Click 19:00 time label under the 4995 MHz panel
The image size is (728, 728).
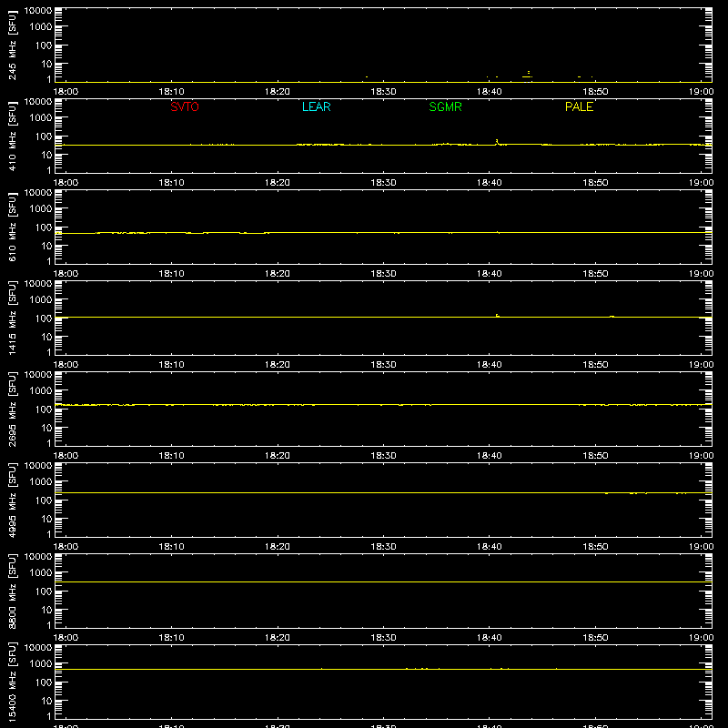(x=701, y=547)
